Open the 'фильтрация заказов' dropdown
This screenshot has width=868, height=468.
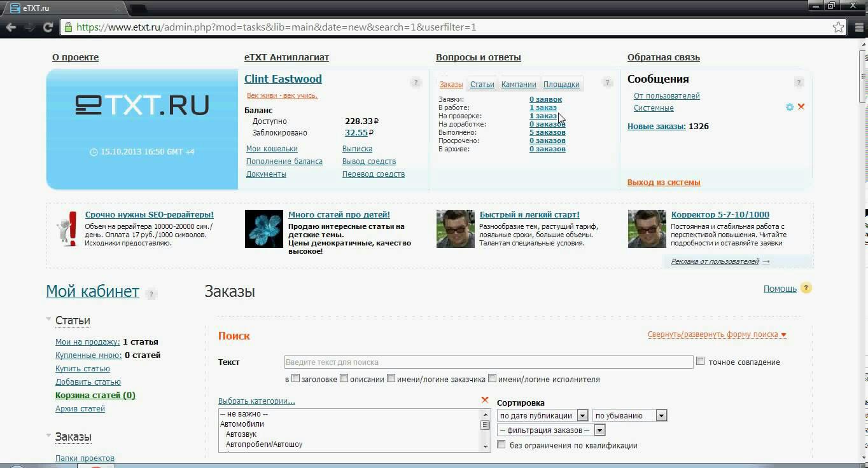(551, 430)
